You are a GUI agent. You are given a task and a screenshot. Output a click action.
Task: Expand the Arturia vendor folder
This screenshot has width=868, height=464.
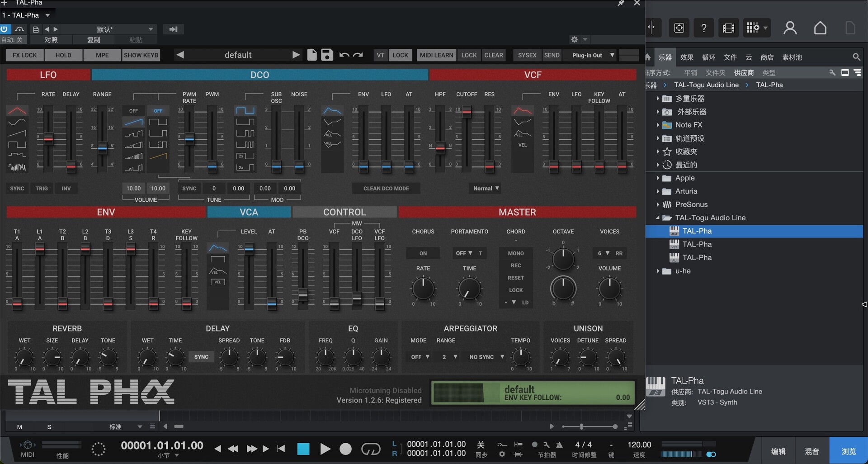(x=658, y=191)
